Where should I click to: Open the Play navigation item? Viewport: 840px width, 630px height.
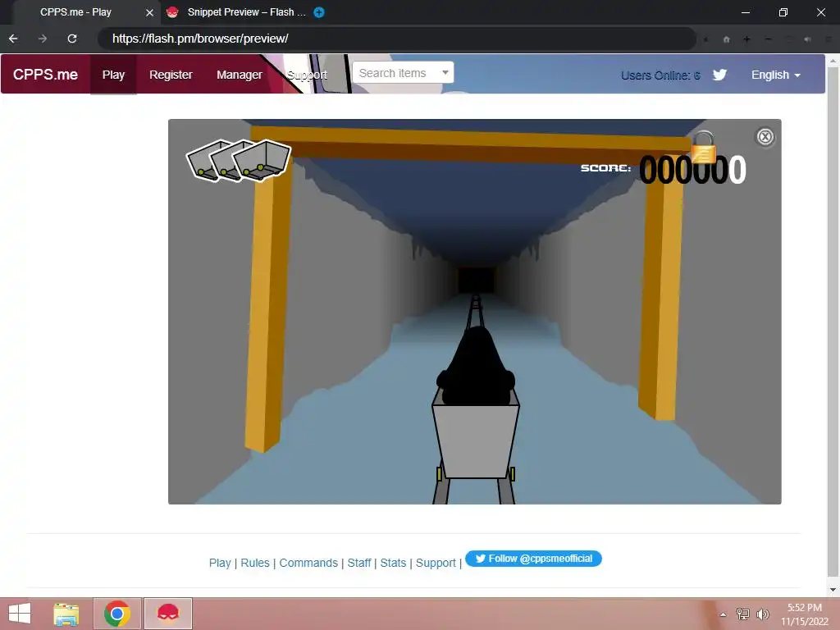(113, 75)
